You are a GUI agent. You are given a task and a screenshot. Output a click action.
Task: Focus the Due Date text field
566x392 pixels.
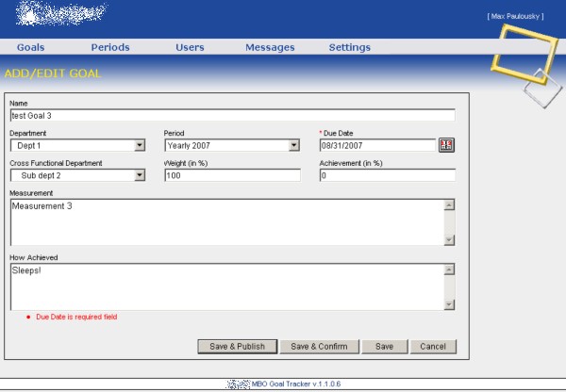377,146
